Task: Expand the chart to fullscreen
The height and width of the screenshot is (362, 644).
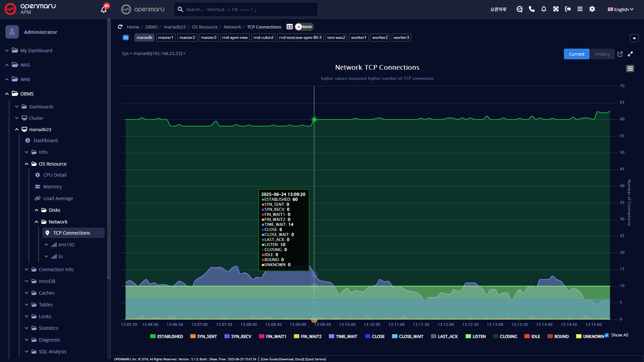Action: (630, 54)
